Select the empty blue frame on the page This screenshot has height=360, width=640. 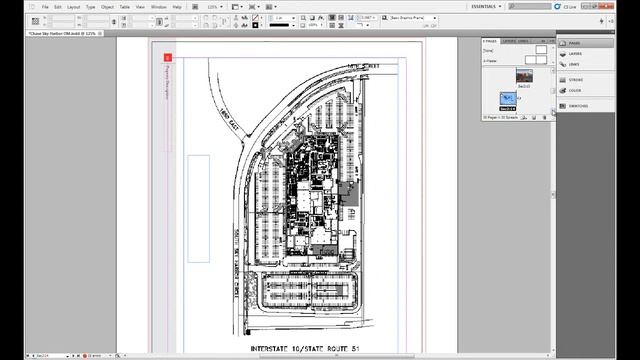(198, 209)
